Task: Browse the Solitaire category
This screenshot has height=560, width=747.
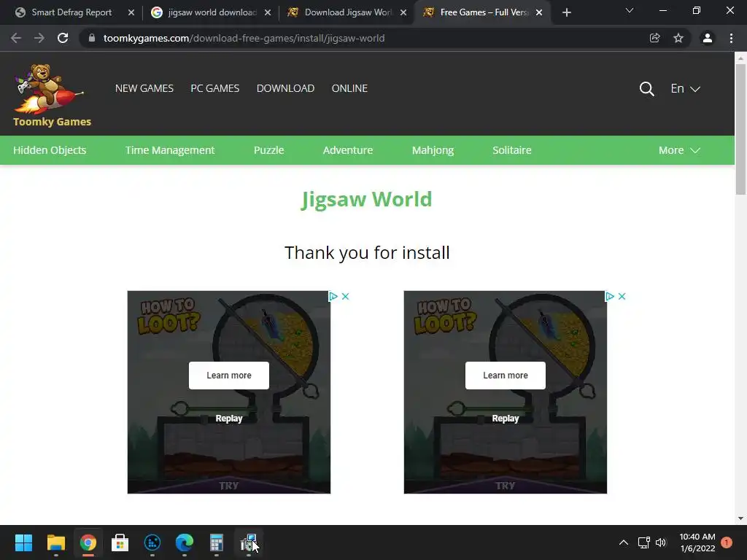Action: pyautogui.click(x=511, y=150)
